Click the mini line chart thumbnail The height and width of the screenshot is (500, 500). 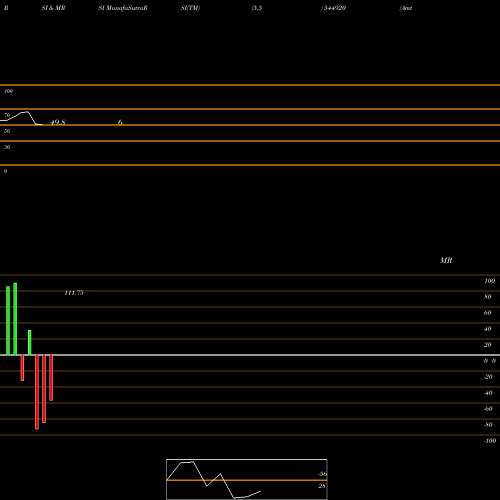247,479
